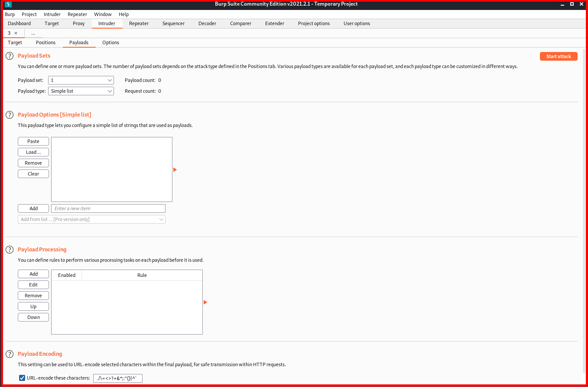Click the URL-encode characters text field

[118, 378]
